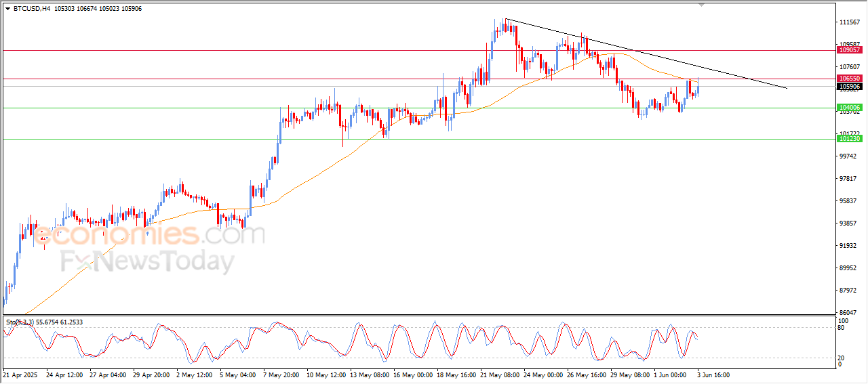
Task: Click the green 104006 price label
Action: coord(850,108)
